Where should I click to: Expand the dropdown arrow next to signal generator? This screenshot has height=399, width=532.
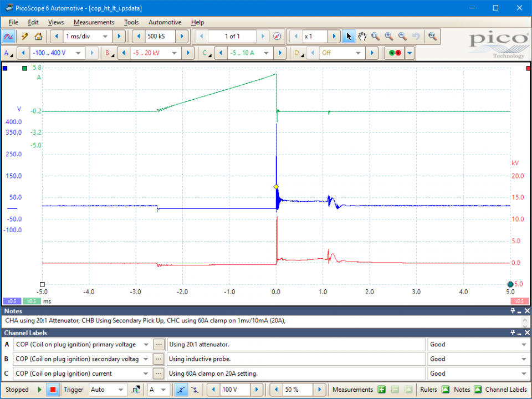410,53
